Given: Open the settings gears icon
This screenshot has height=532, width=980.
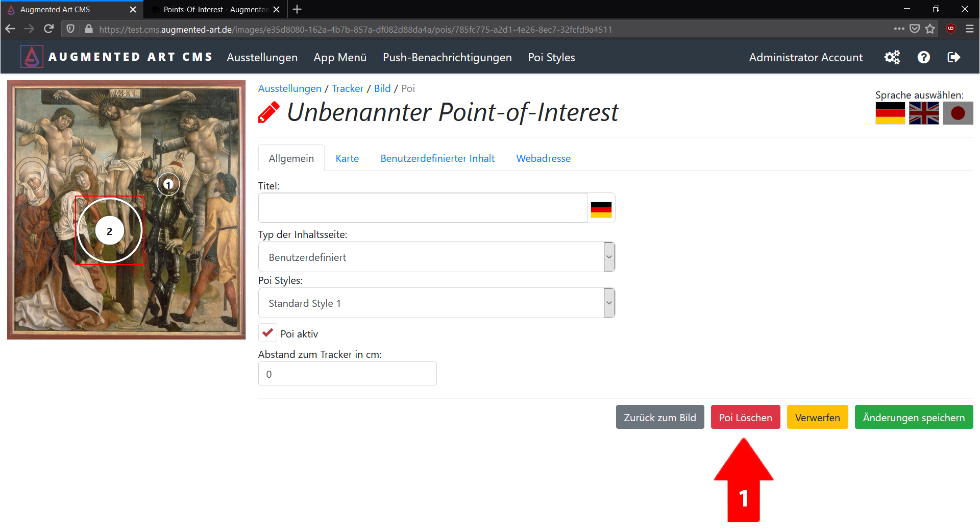Looking at the screenshot, I should coord(892,57).
